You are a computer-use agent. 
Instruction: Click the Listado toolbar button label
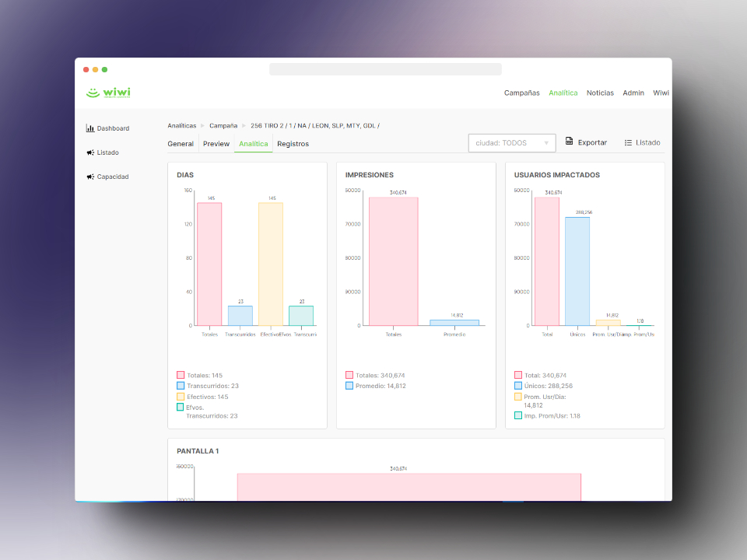648,142
